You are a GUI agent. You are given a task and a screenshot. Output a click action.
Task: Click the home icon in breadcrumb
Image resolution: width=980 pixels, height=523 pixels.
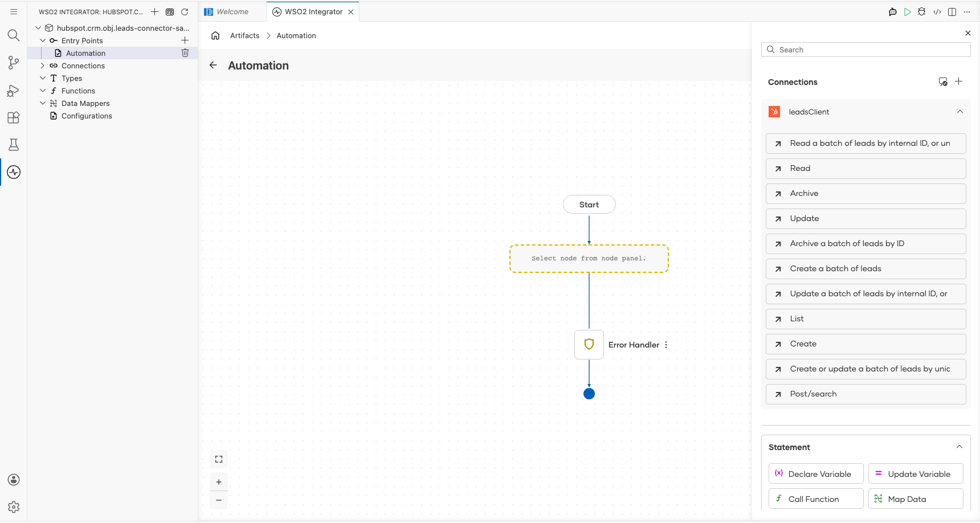[x=215, y=35]
